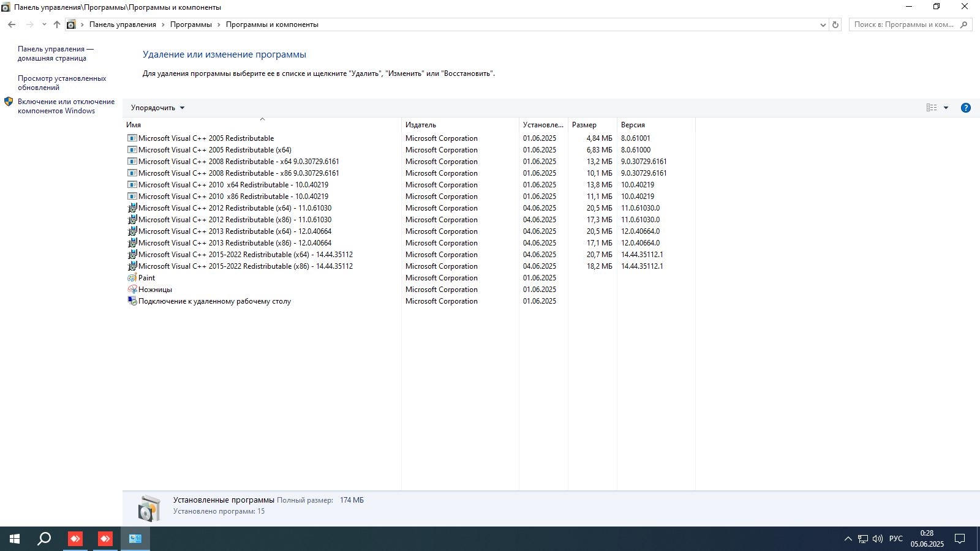Viewport: 980px width, 551px height.
Task: Click the Программы и компоненты breadcrumb
Action: [x=272, y=24]
